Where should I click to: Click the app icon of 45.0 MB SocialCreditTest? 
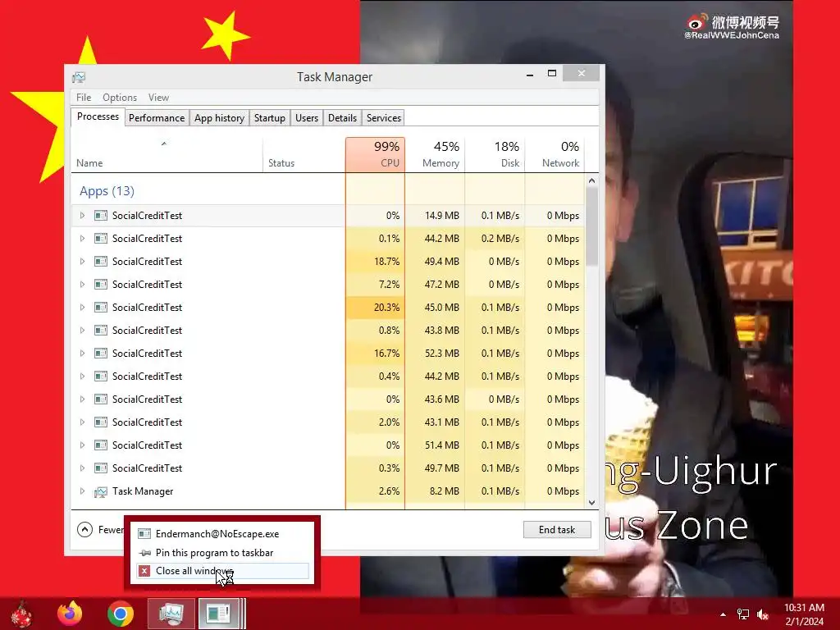pyautogui.click(x=101, y=308)
